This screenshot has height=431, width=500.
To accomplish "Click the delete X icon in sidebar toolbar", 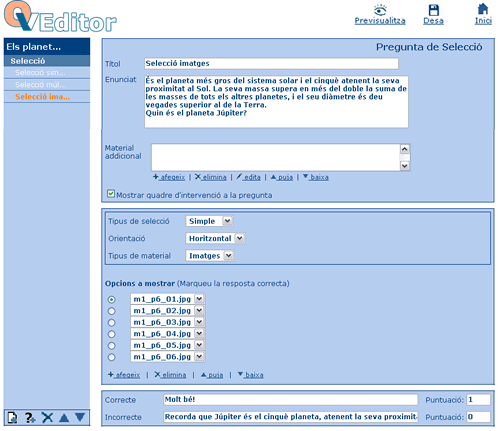I will pos(47,417).
